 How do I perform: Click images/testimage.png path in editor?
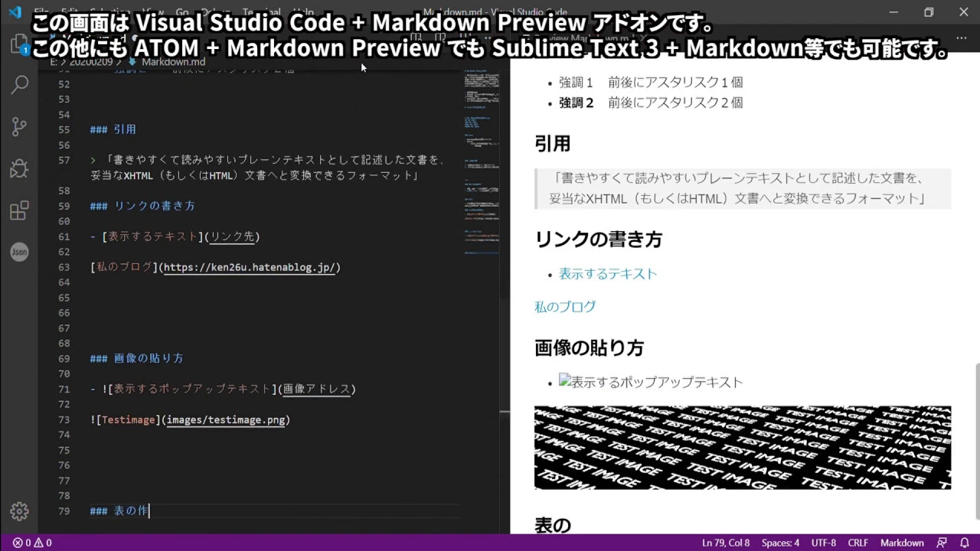coord(226,419)
